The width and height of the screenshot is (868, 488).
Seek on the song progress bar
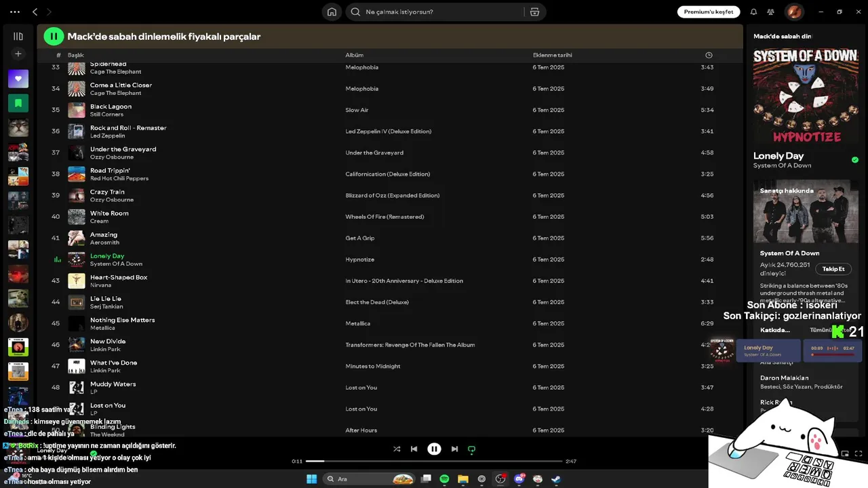(434, 461)
